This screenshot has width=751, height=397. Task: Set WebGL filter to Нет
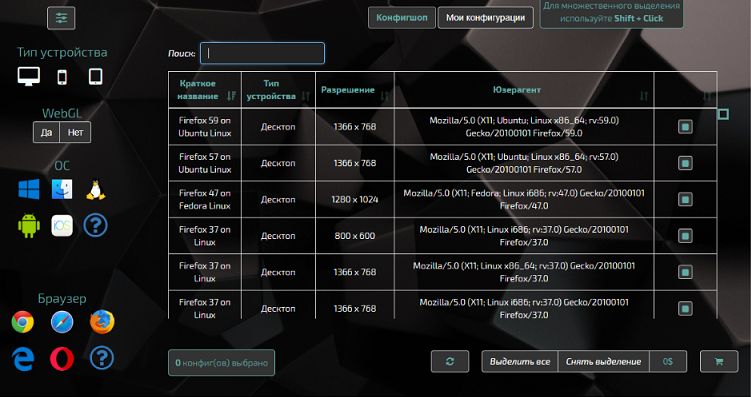tap(75, 133)
